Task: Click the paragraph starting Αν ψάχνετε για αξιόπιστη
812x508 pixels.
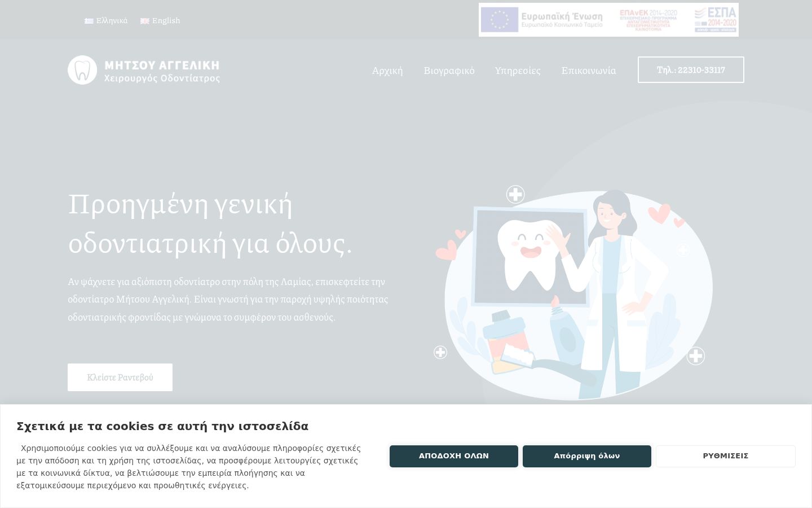Action: click(x=228, y=299)
